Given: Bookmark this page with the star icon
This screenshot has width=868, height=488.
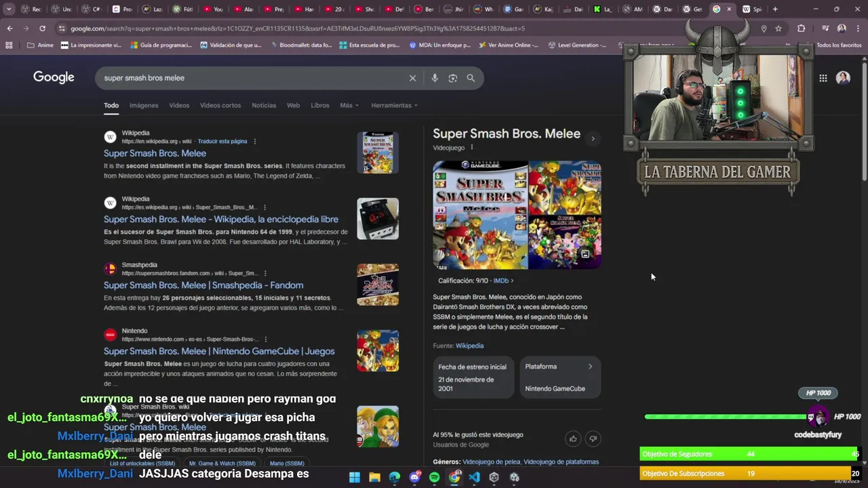Looking at the screenshot, I should tap(778, 28).
